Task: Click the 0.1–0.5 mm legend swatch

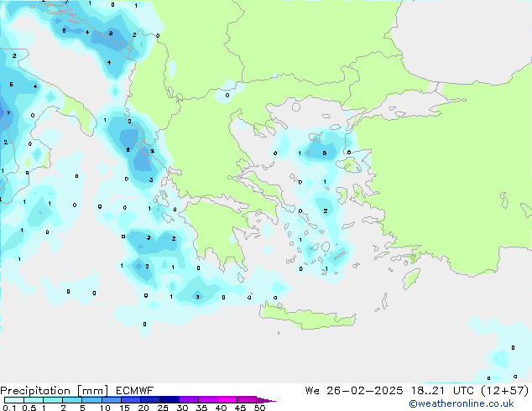Action: click(14, 400)
